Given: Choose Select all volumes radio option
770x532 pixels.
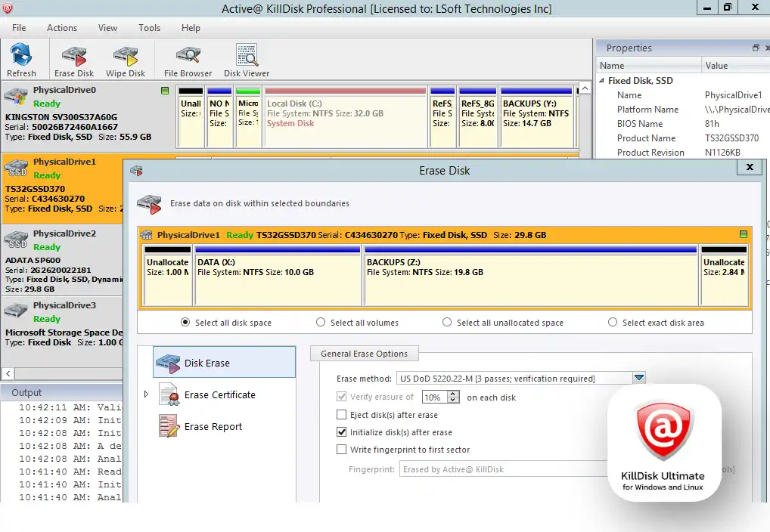Looking at the screenshot, I should 321,323.
